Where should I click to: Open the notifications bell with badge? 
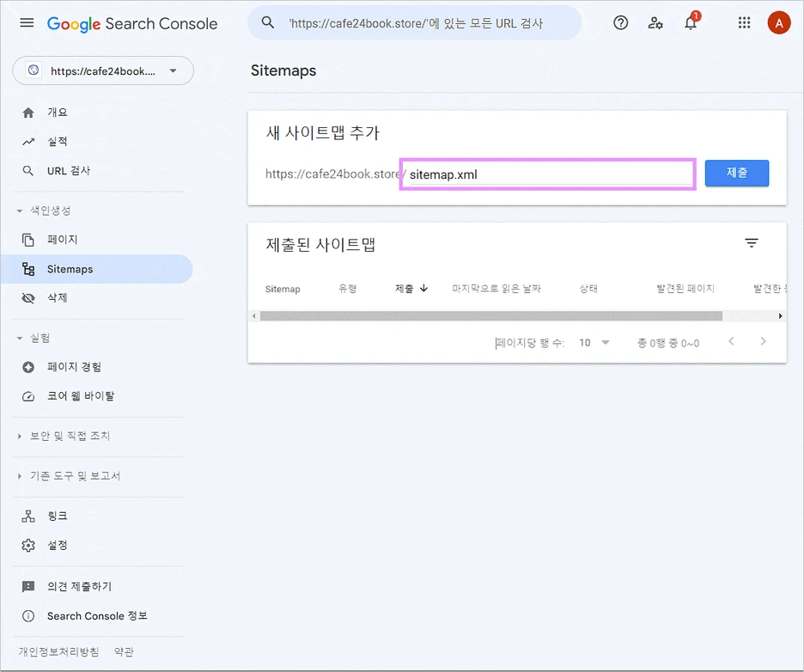point(691,23)
